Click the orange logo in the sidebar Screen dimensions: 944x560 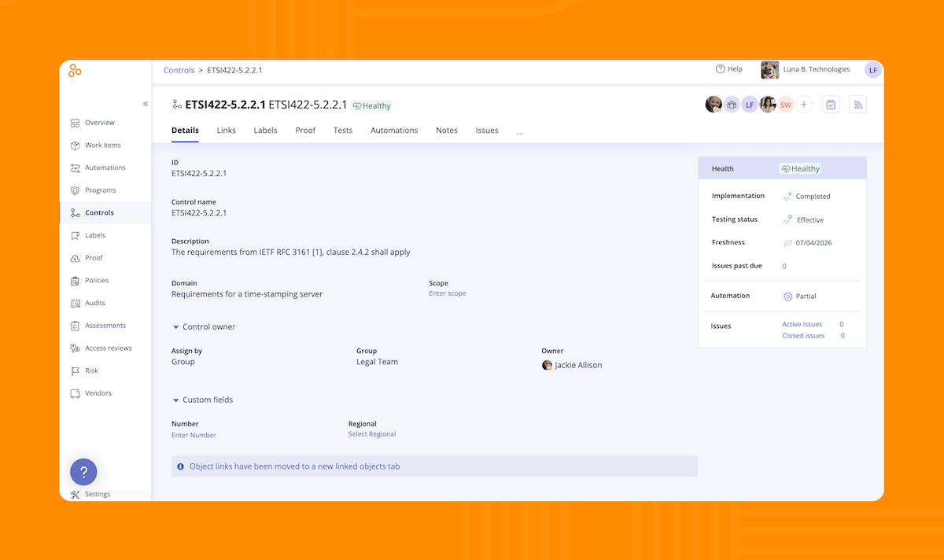[x=75, y=71]
